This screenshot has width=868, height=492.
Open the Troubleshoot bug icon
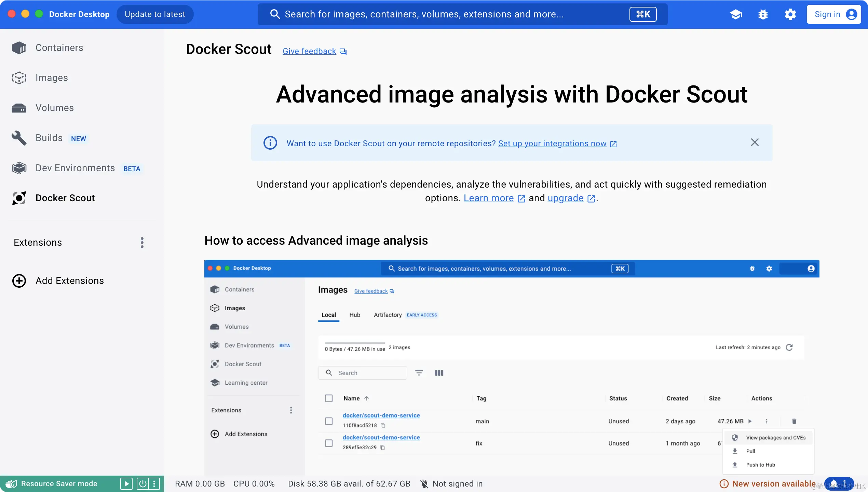[x=763, y=14]
